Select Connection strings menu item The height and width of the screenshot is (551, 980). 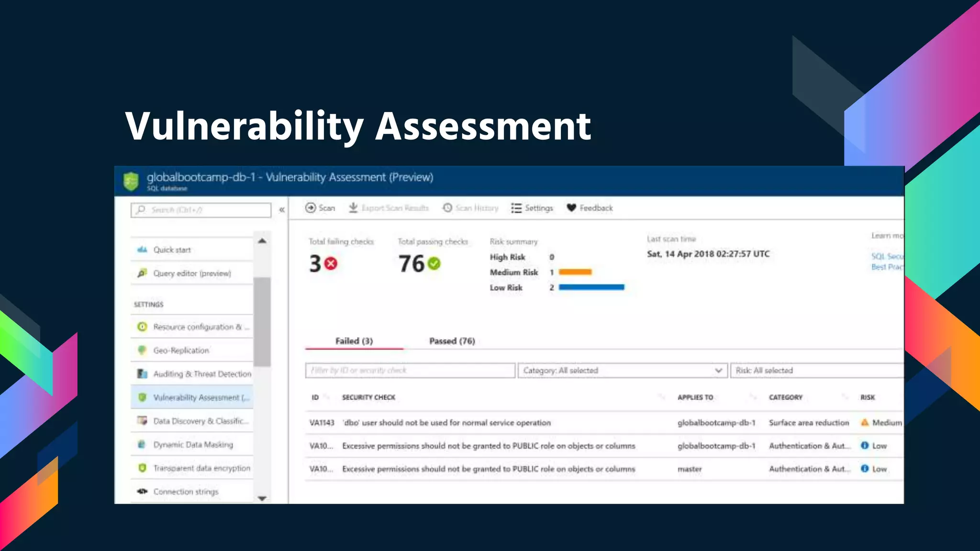192,491
